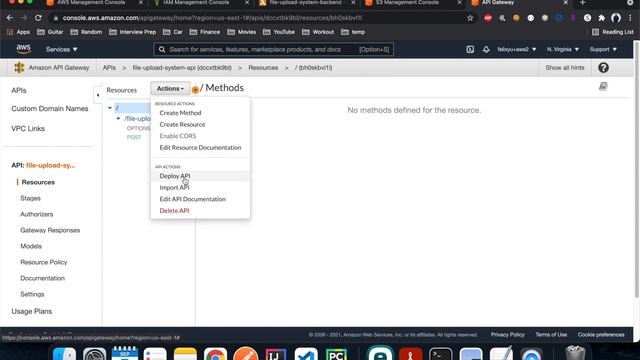Open Usage Plans in the sidebar
The width and height of the screenshot is (640, 360).
pyautogui.click(x=31, y=311)
